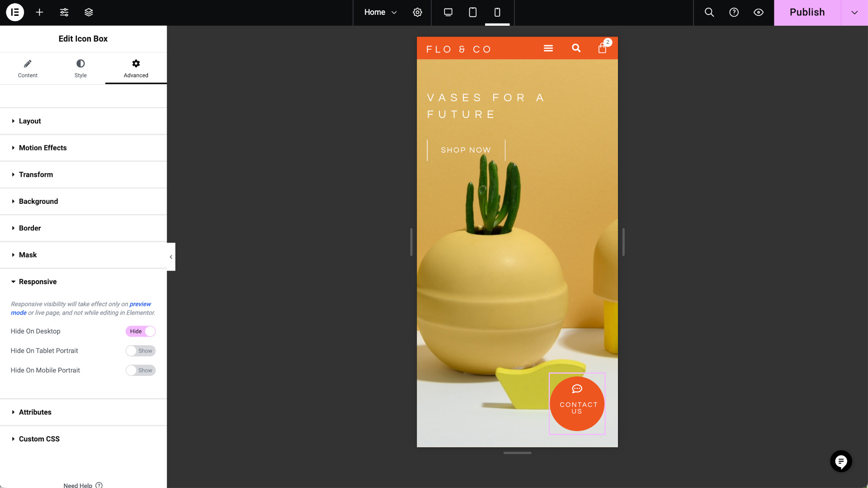Click the left preview resize handle
Image resolution: width=868 pixels, height=488 pixels.
point(411,242)
